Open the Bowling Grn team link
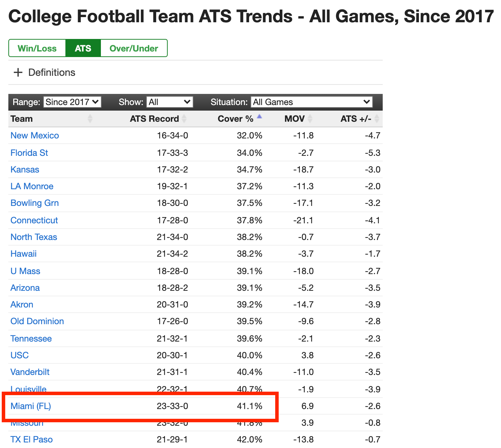This screenshot has height=448, width=501. click(x=34, y=203)
